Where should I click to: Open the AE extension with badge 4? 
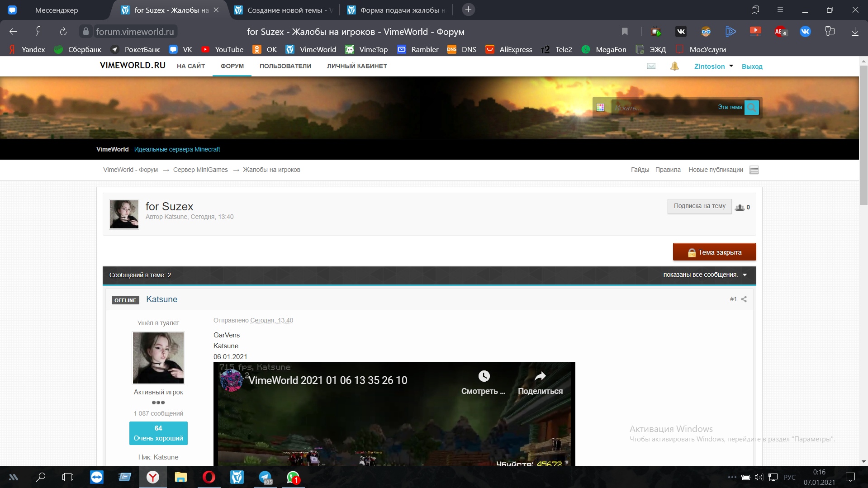pyautogui.click(x=780, y=32)
